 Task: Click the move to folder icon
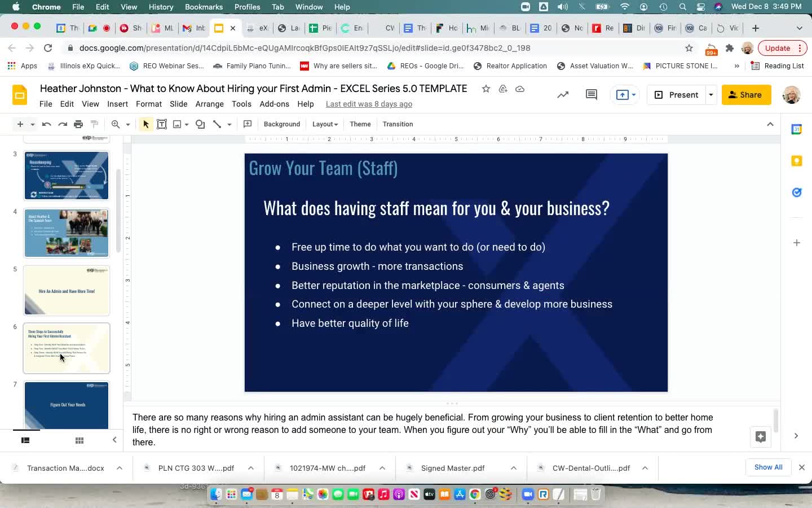click(503, 89)
